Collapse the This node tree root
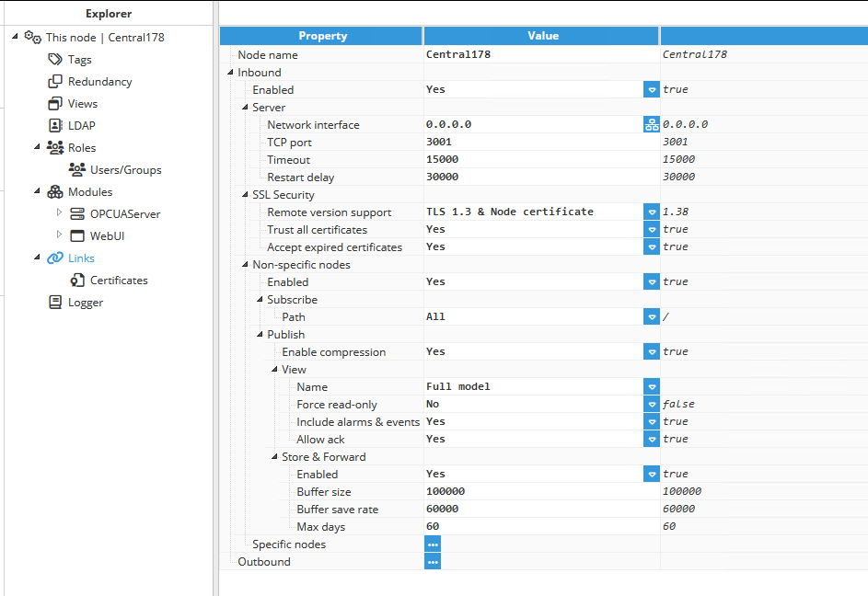 pos(15,37)
